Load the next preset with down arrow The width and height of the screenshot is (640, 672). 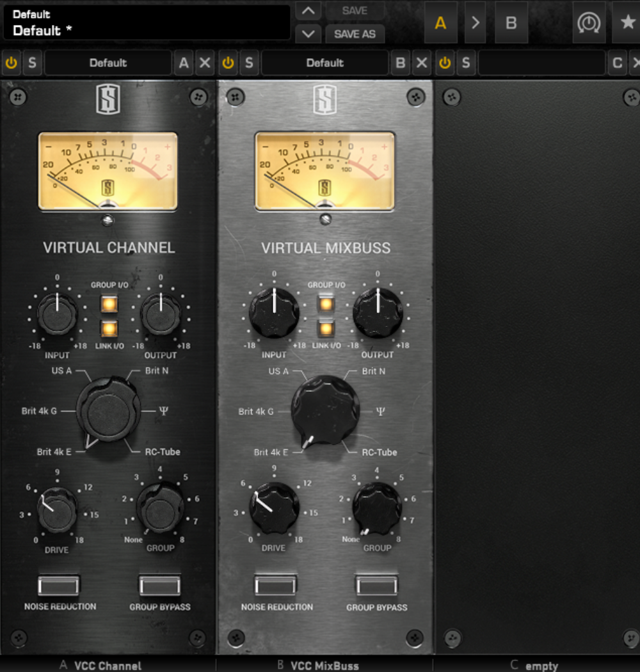[x=308, y=33]
